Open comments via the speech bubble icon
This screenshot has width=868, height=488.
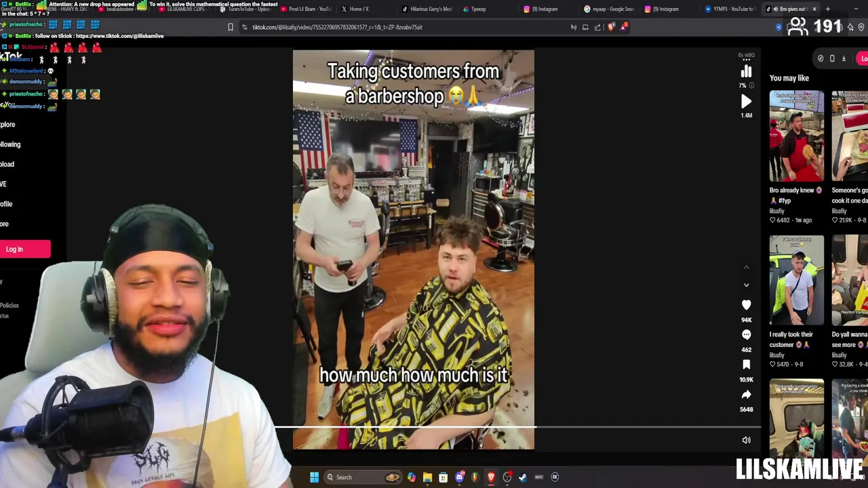click(x=746, y=335)
